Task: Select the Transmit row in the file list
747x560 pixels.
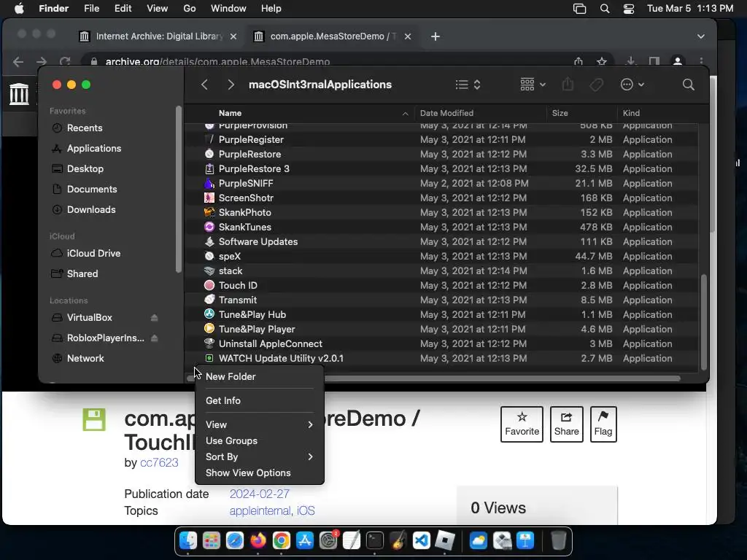Action: [x=441, y=300]
